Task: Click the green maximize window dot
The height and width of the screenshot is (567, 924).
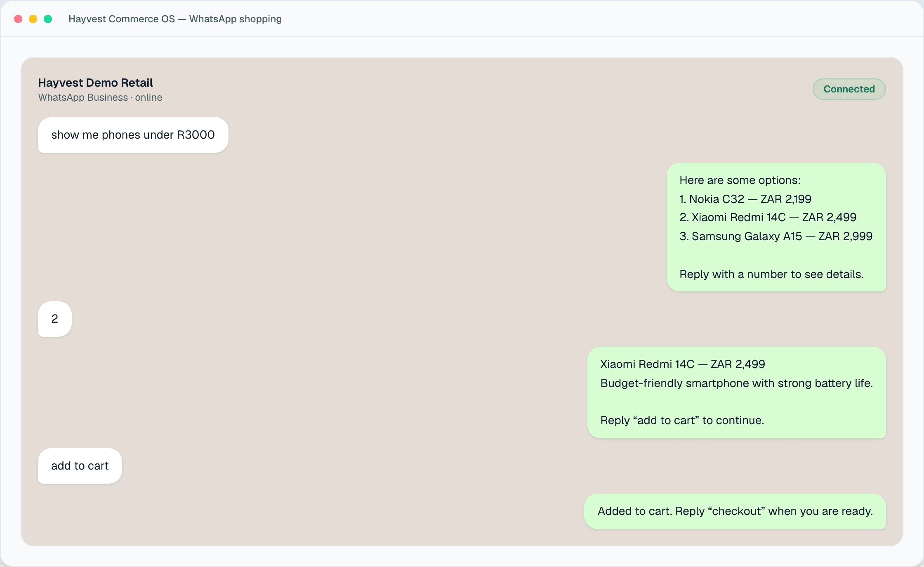Action: point(48,19)
